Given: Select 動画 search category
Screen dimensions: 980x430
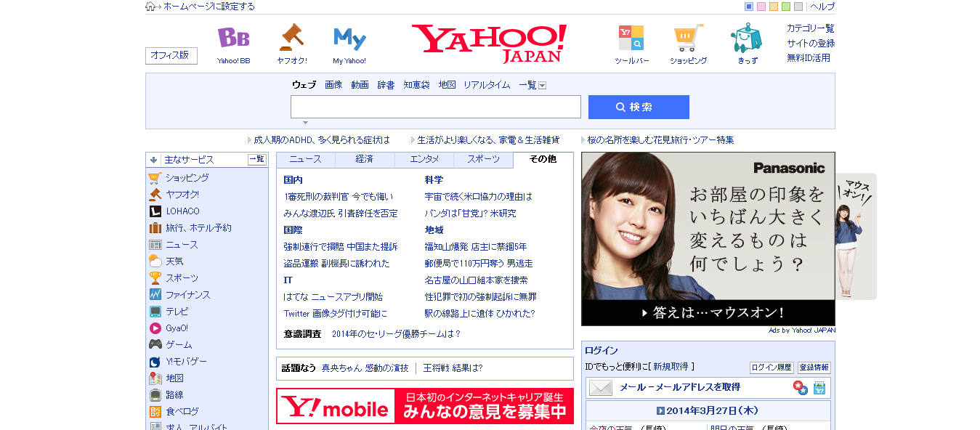Looking at the screenshot, I should click(x=360, y=85).
